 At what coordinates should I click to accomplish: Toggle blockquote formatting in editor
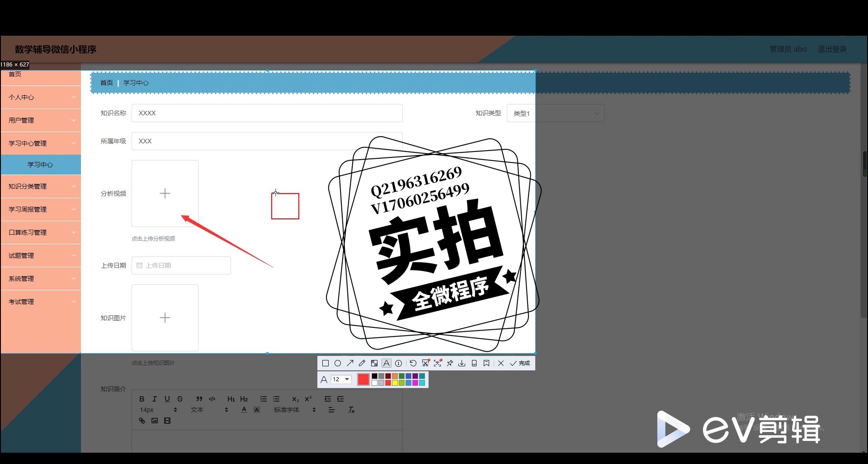click(x=199, y=399)
